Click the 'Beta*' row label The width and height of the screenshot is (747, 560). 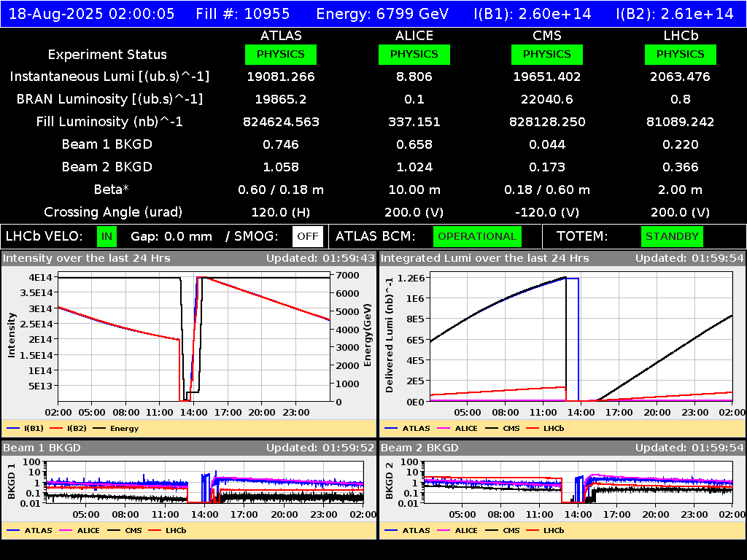(x=112, y=190)
